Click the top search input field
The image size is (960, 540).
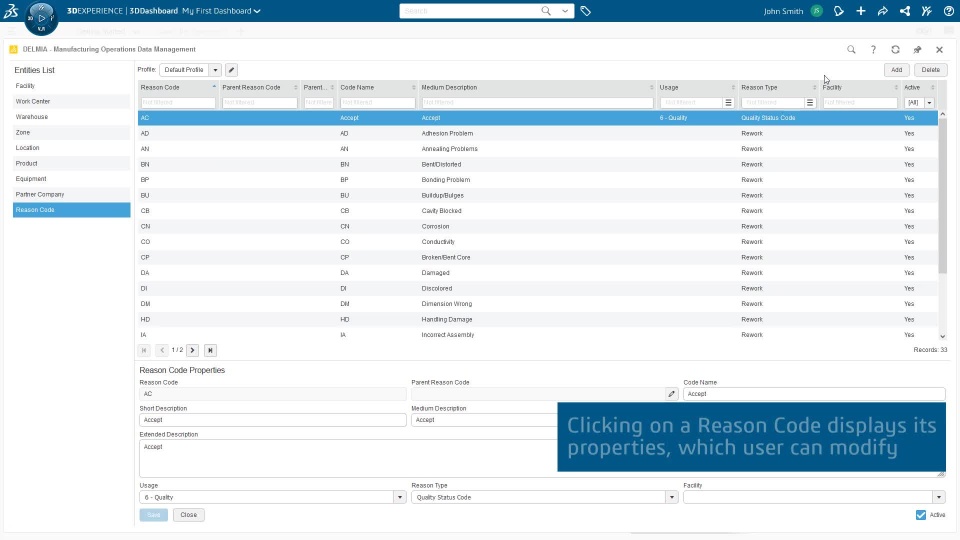pos(470,11)
